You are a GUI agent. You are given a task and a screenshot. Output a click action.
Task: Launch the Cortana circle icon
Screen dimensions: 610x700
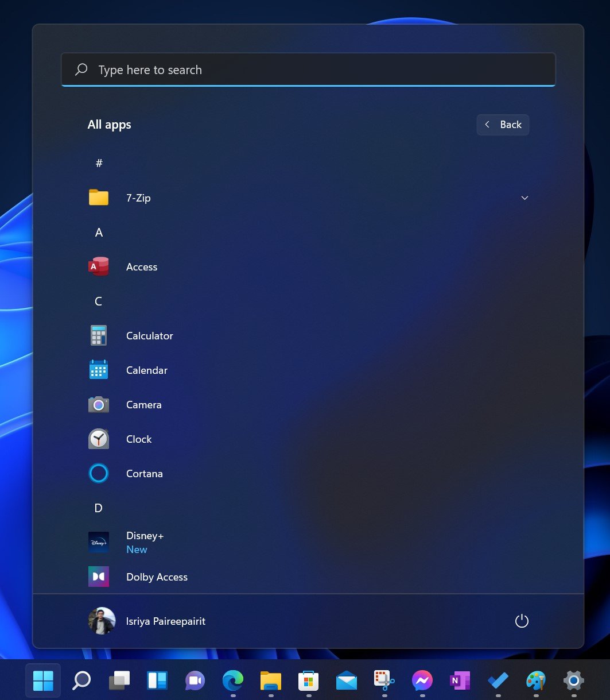click(x=99, y=473)
